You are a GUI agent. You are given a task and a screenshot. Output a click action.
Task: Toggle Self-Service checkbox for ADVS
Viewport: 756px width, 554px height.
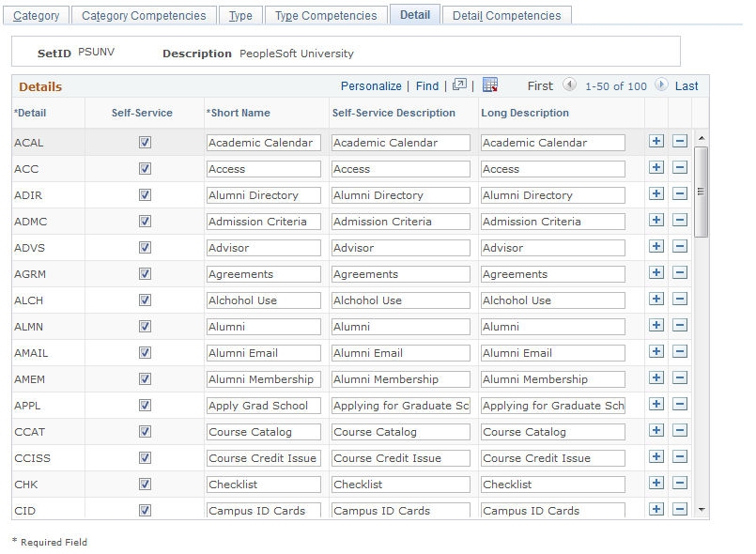(x=146, y=247)
